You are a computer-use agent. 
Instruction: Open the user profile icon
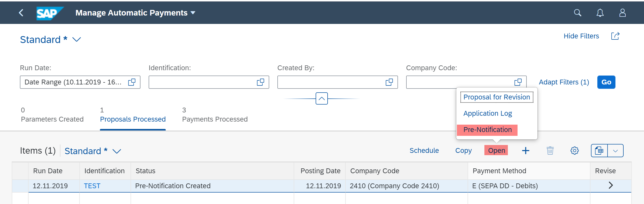click(622, 13)
